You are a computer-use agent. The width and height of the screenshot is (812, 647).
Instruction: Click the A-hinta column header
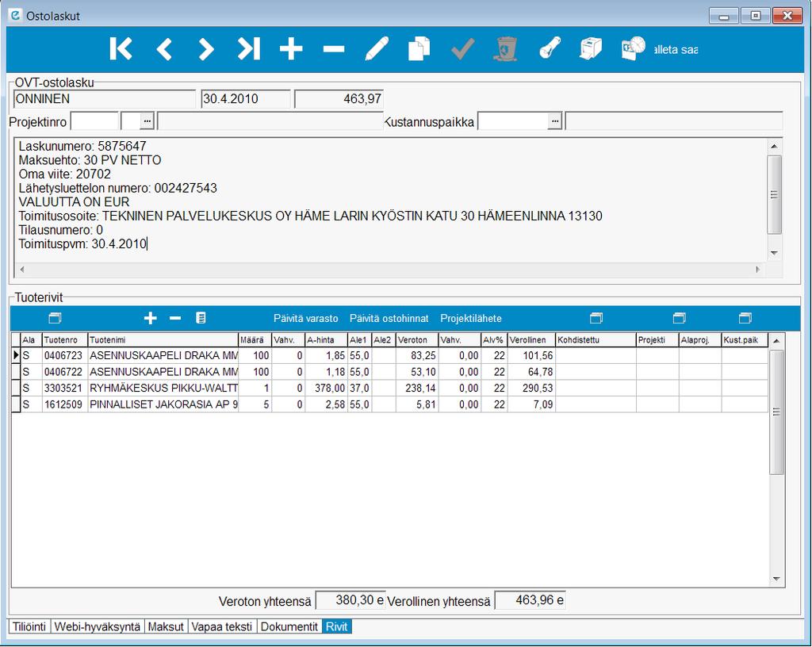click(x=326, y=340)
